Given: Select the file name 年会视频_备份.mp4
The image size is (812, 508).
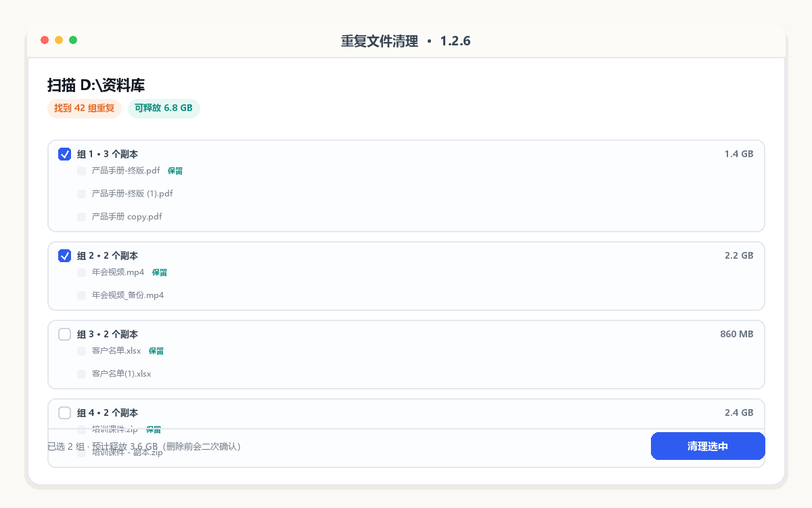Looking at the screenshot, I should coord(128,295).
